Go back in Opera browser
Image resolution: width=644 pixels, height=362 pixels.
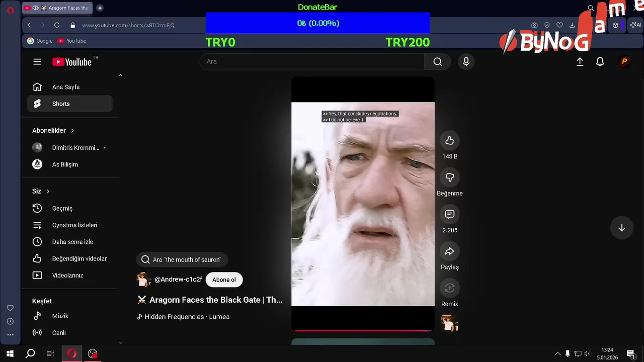[x=29, y=25]
